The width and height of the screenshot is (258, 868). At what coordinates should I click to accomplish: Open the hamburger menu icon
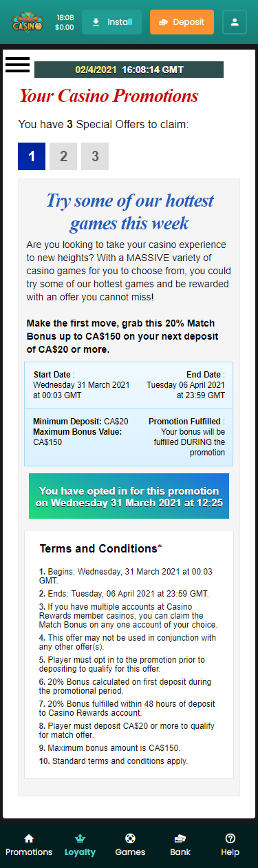point(17,64)
